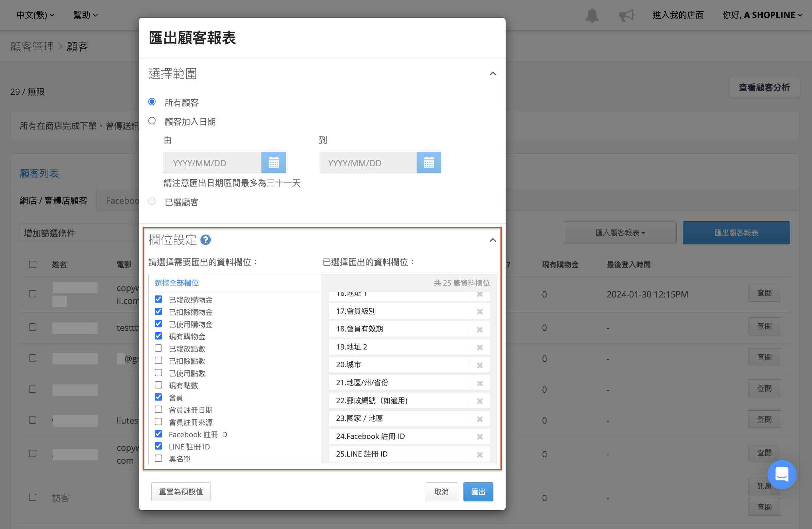Viewport: 812px width, 529px height.
Task: Remove 19.地址 2 from selected fields
Action: click(x=480, y=347)
